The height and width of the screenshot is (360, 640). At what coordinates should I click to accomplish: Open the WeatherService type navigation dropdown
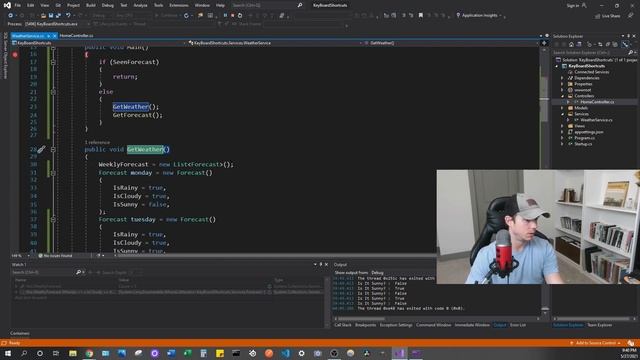(276, 43)
